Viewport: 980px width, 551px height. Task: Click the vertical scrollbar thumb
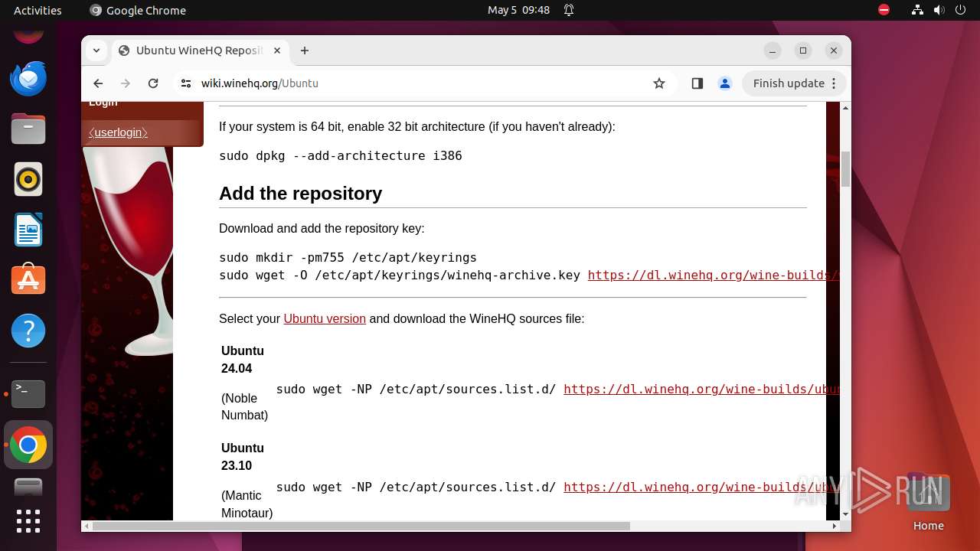point(845,169)
